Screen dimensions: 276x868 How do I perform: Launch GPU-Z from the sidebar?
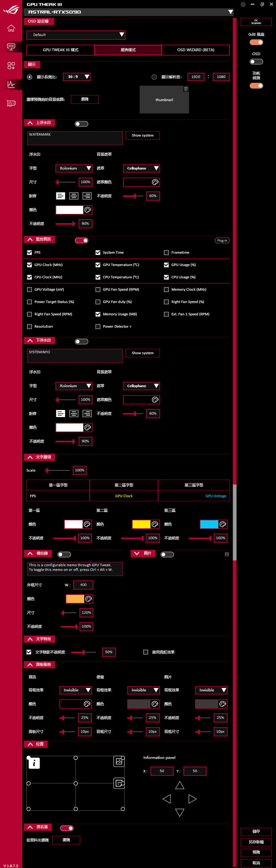tap(11, 103)
